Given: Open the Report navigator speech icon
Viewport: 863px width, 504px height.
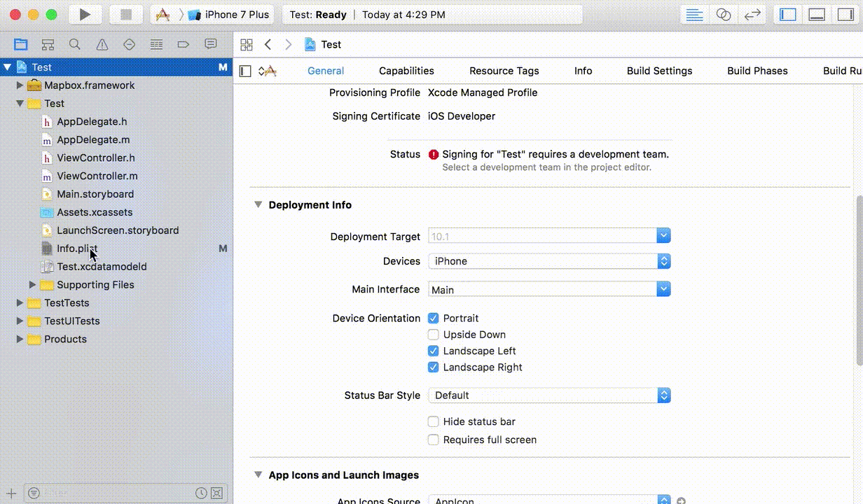Looking at the screenshot, I should (x=210, y=44).
